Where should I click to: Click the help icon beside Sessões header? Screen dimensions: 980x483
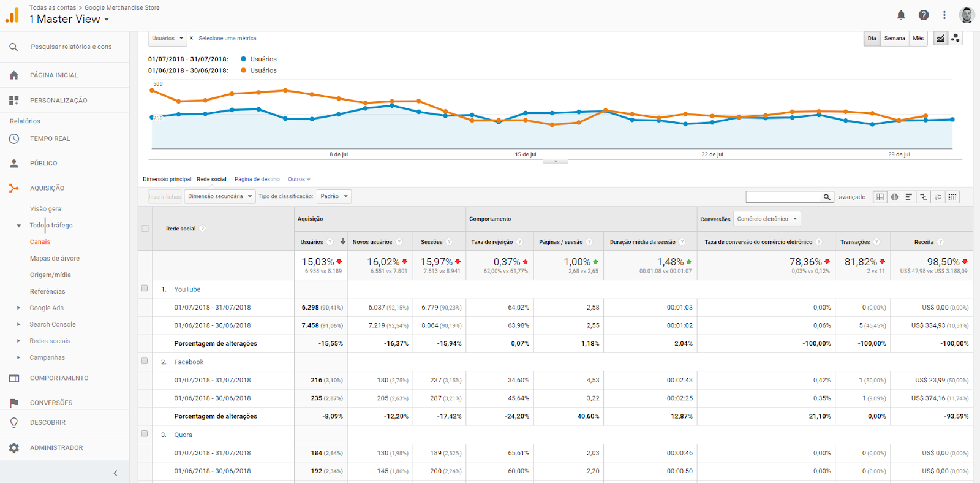449,242
